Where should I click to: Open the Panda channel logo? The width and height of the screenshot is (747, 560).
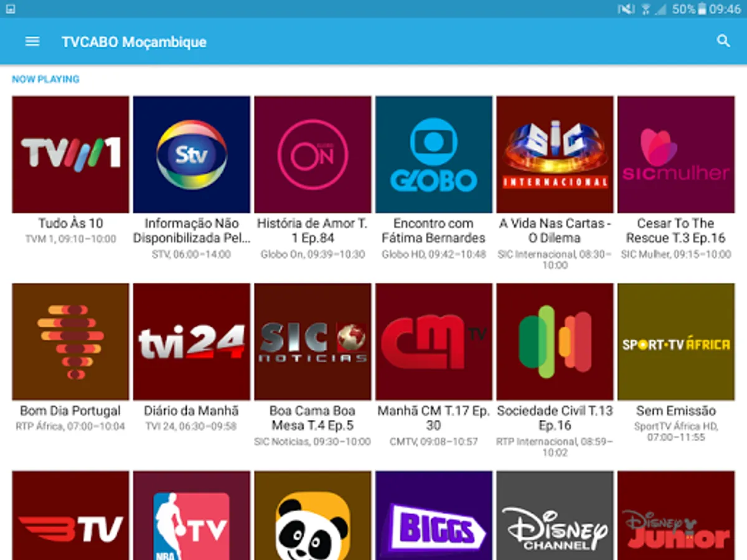312,516
